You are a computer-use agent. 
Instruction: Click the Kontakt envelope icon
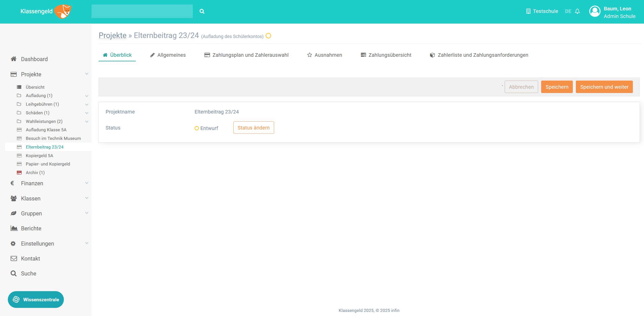pos(14,258)
